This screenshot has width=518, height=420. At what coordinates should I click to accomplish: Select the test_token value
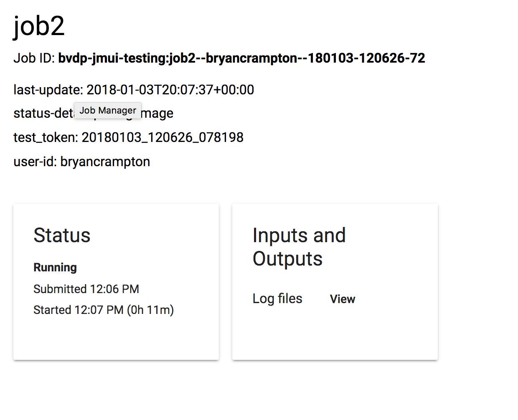[163, 137]
